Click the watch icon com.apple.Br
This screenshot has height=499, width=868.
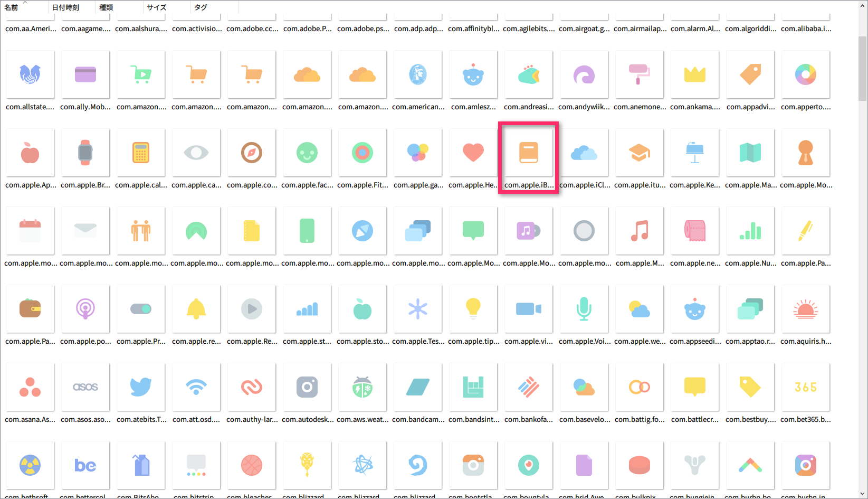click(x=85, y=153)
